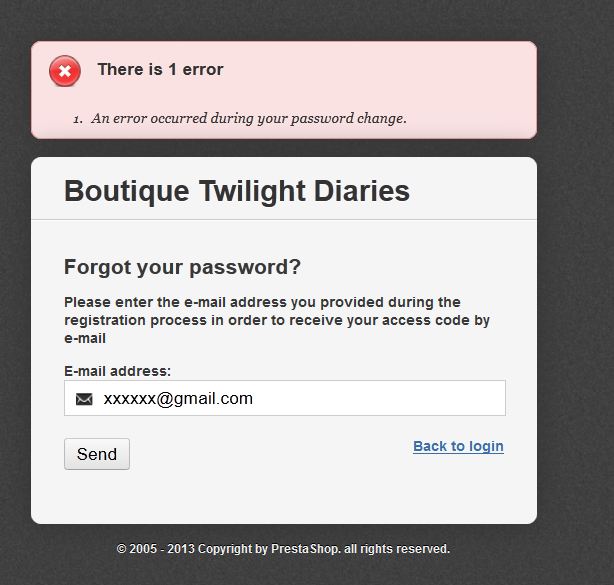This screenshot has height=585, width=614.
Task: Click the 'all rights reserved' footer text
Action: coord(397,549)
